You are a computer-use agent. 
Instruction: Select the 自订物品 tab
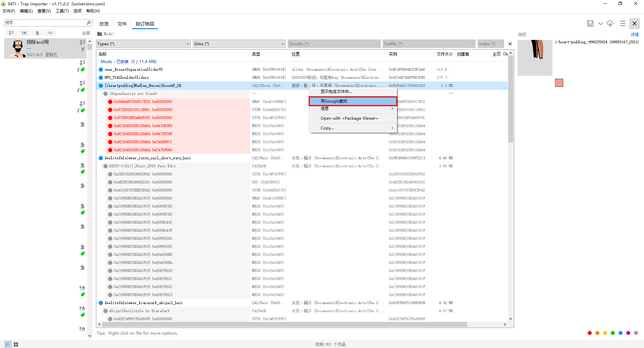[x=145, y=24]
